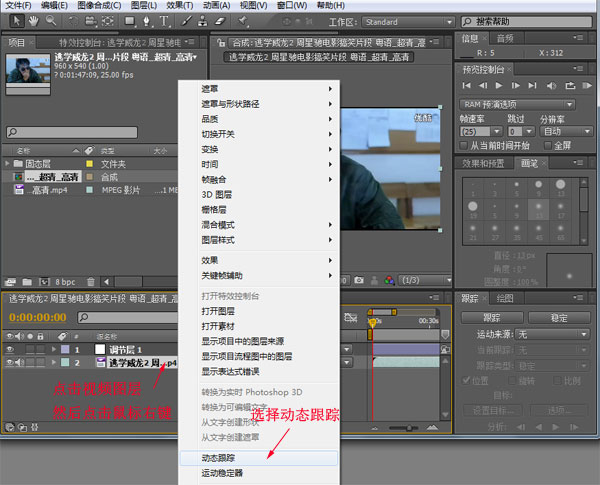
Task: Open the RAM 预演选项 dropdown
Action: [x=517, y=105]
